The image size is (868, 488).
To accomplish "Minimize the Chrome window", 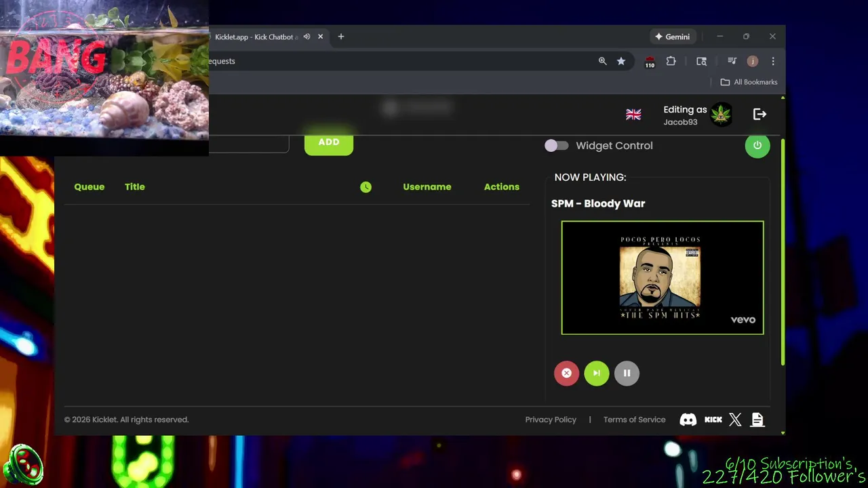I will coord(719,37).
